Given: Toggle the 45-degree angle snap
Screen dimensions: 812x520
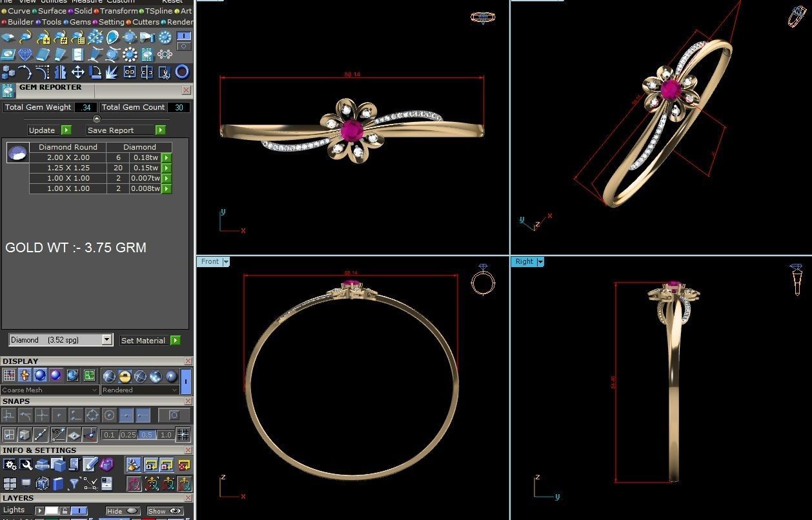Looking at the screenshot, I should (58, 434).
